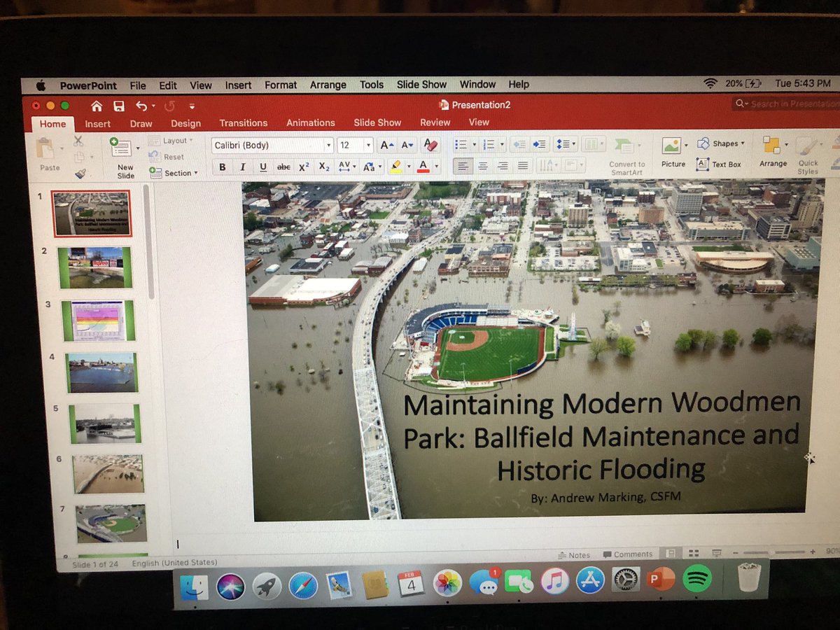Select slide 4 thumbnail
The height and width of the screenshot is (630, 840).
pyautogui.click(x=102, y=372)
